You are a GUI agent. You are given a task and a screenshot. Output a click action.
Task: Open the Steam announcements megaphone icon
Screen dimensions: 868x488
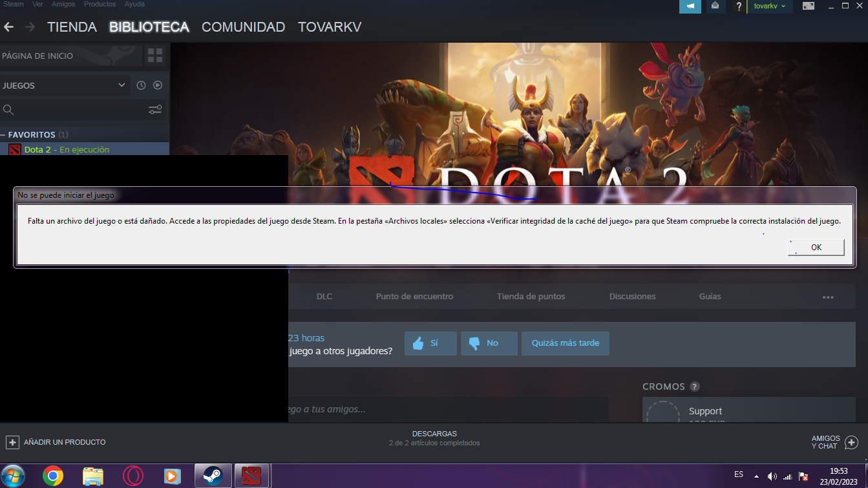tap(690, 6)
